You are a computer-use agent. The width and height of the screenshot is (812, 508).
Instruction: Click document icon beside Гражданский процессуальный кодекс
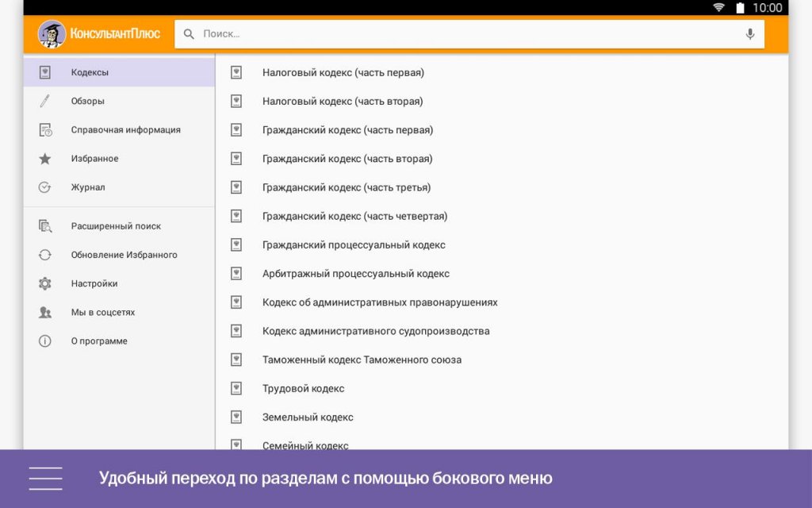[x=236, y=244]
